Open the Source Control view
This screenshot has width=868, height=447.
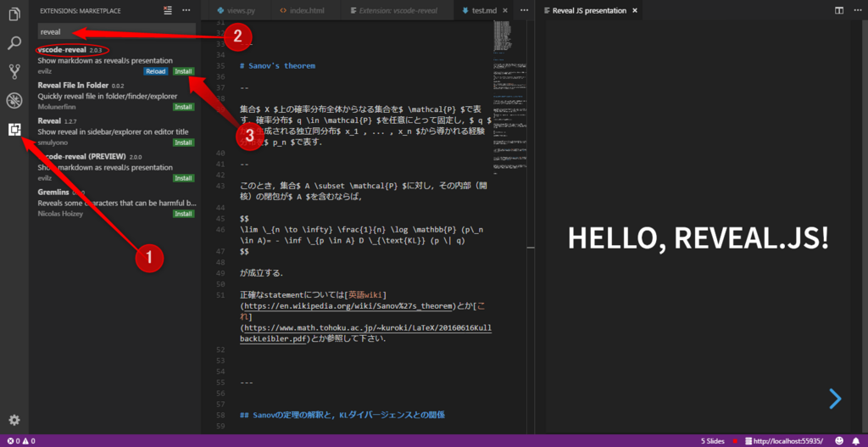click(14, 71)
